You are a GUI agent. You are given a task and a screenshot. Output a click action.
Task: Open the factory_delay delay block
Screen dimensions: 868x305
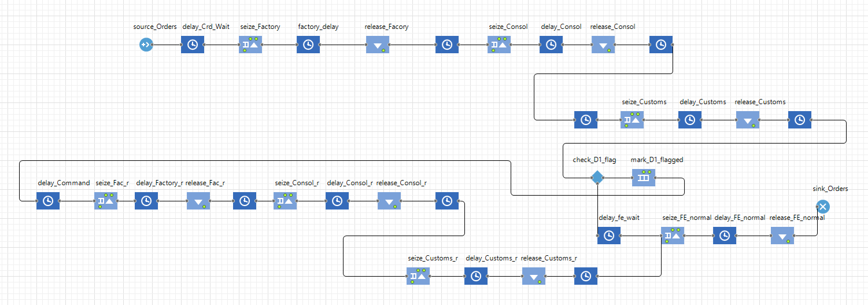[x=308, y=45]
